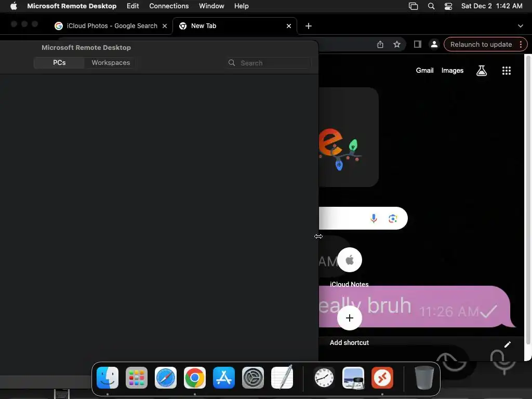Switch to the Workspaces tab
This screenshot has height=399, width=532.
pos(111,63)
